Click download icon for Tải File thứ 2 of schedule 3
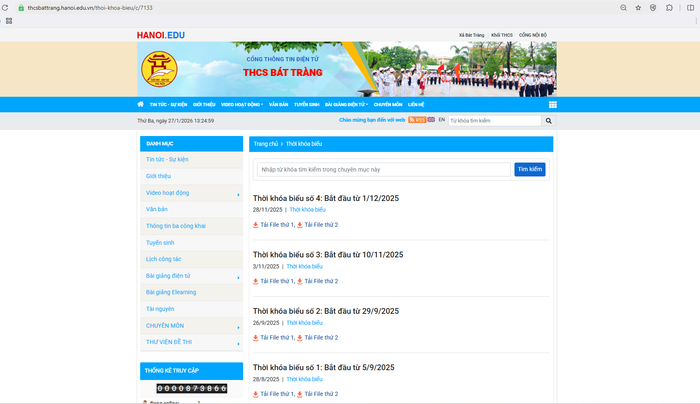This screenshot has height=404, width=700. tap(300, 281)
